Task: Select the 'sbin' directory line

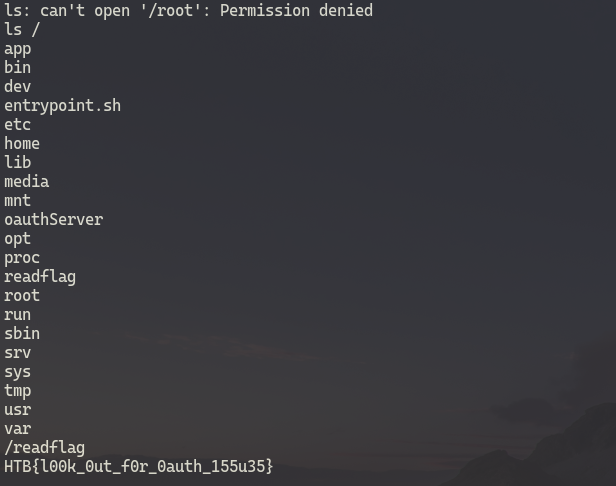Action: pyautogui.click(x=22, y=334)
